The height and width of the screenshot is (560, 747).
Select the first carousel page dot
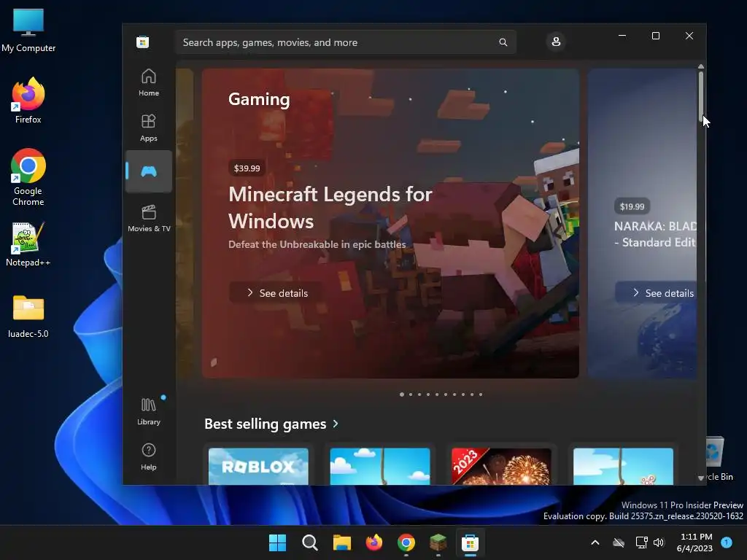point(402,394)
